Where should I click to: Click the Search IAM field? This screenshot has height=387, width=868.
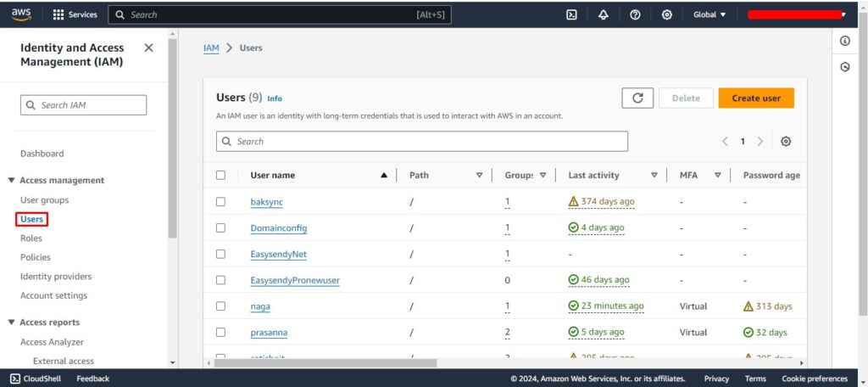pyautogui.click(x=84, y=105)
